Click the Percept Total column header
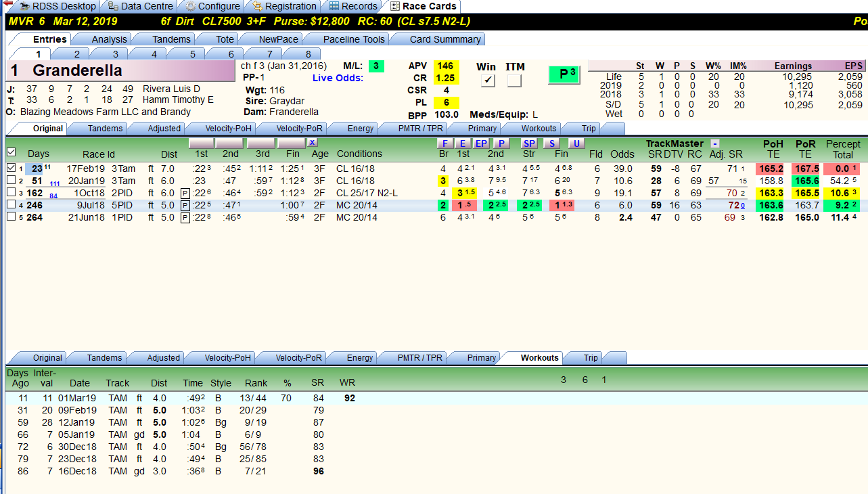The width and height of the screenshot is (868, 494). click(843, 149)
